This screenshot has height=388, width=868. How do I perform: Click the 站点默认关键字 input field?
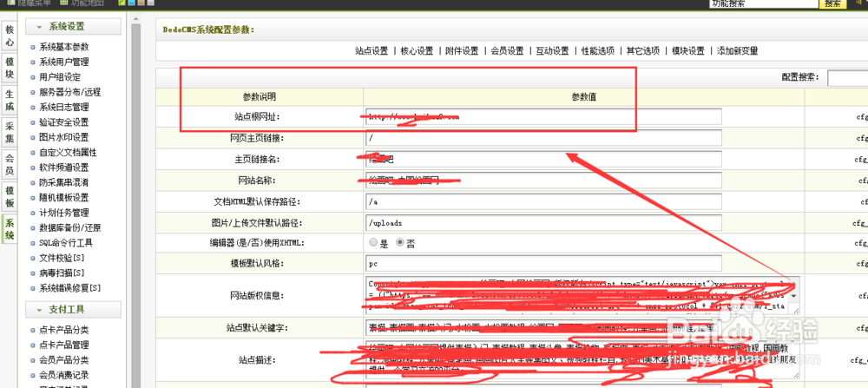point(543,327)
